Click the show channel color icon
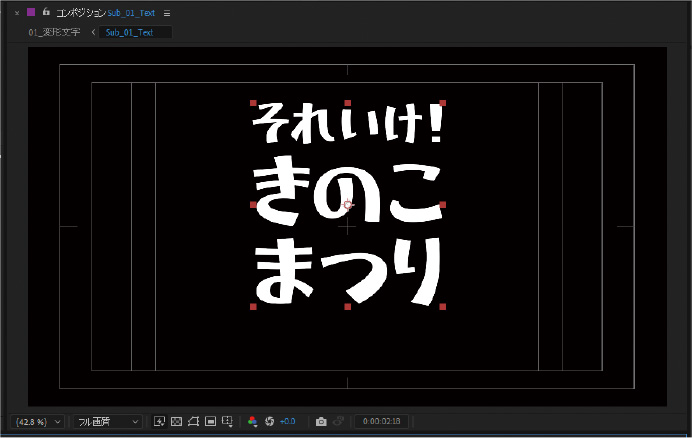This screenshot has width=692, height=438. [252, 422]
